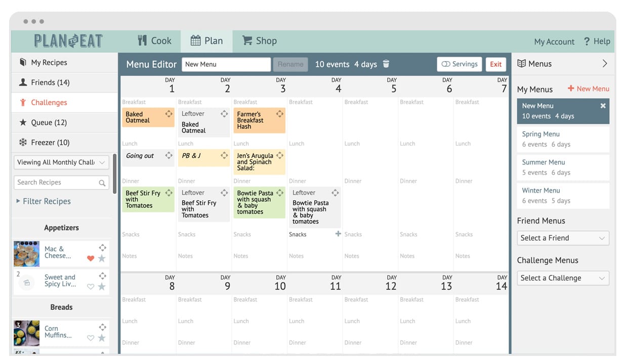This screenshot has height=364, width=625.
Task: Click the search magnifier in Search Recipes
Action: tap(102, 183)
